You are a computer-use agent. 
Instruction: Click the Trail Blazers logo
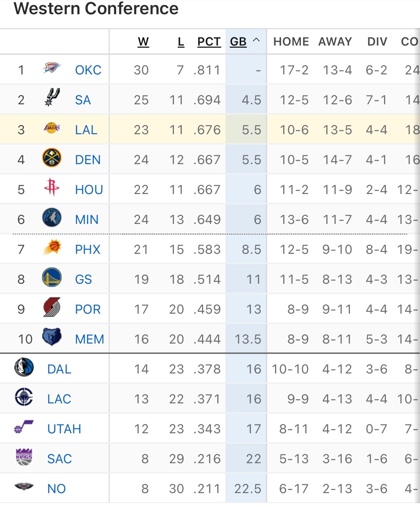[x=52, y=308]
